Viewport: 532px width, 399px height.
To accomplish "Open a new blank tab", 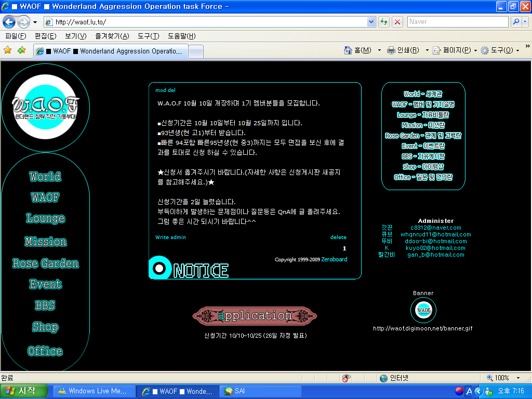I will click(x=196, y=52).
